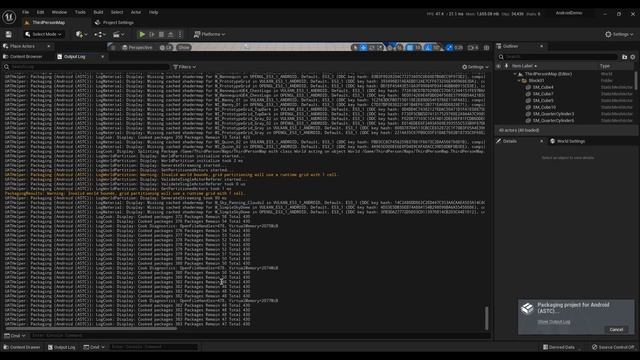Select the viewport Translate tool icon
This screenshot has height=360, width=640.
click(x=363, y=47)
